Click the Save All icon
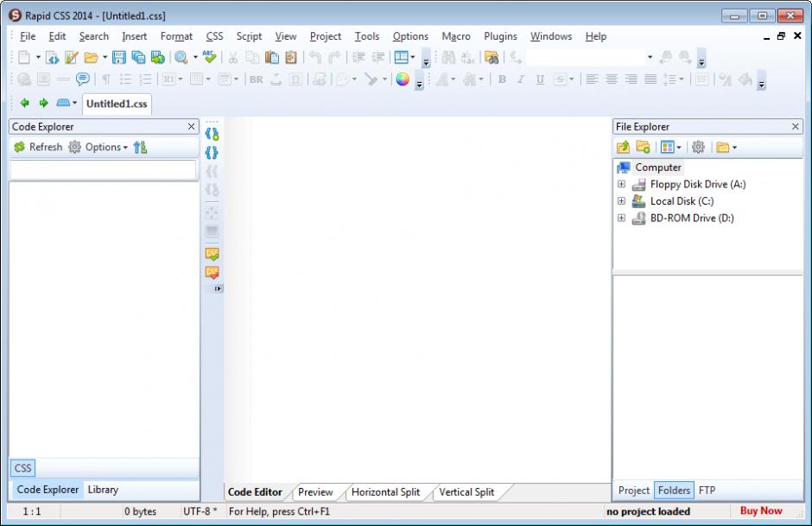 point(138,57)
